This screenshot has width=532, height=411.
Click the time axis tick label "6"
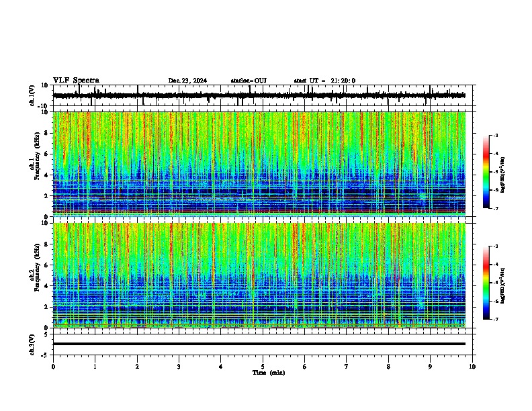[x=305, y=367]
